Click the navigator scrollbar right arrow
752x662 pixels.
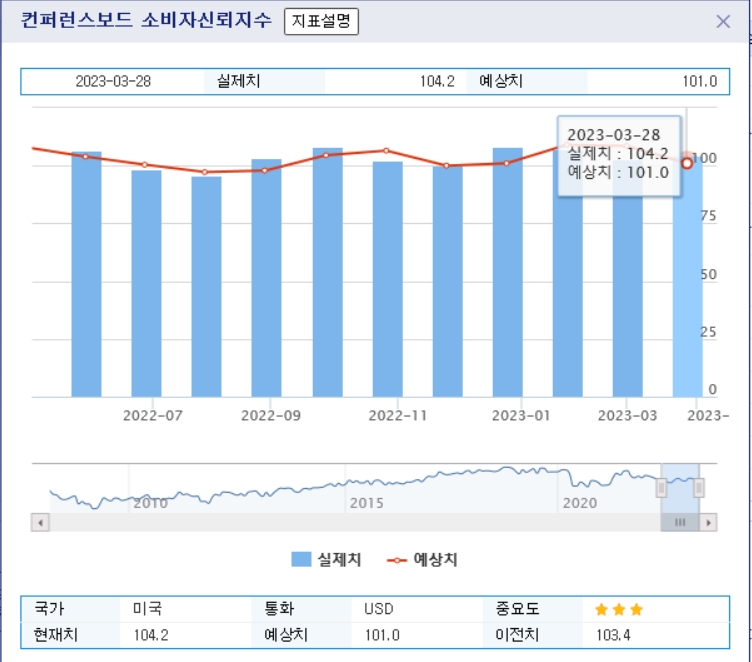[x=708, y=522]
